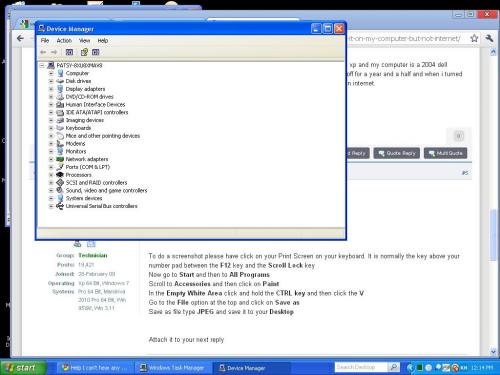Expand the Processors node
Viewport: 500px width, 375px height.
coord(51,175)
